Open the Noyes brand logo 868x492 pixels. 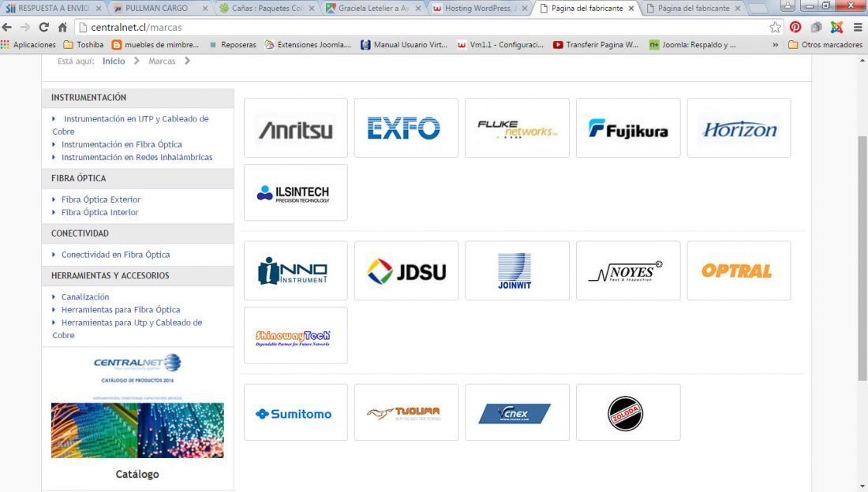628,270
